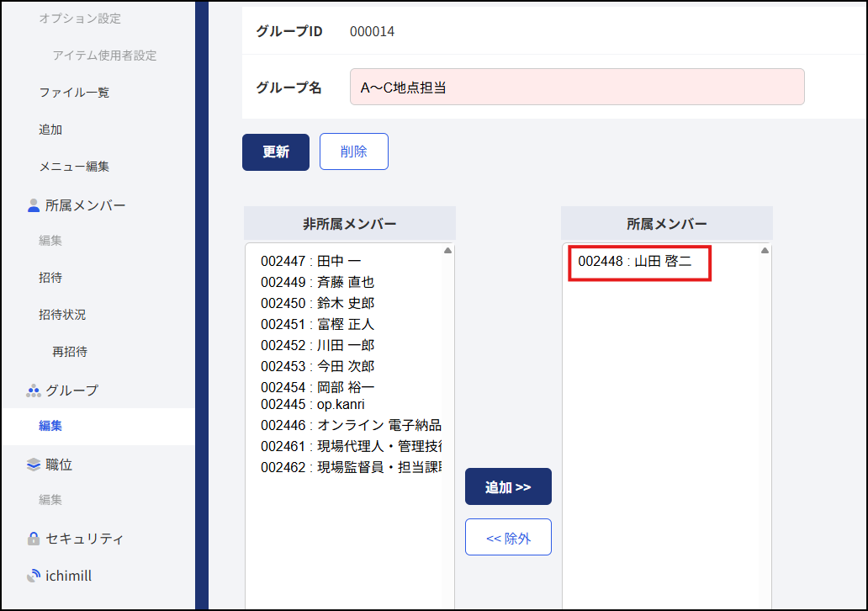Click the セキュリティ lock icon
This screenshot has width=868, height=611.
click(x=33, y=539)
